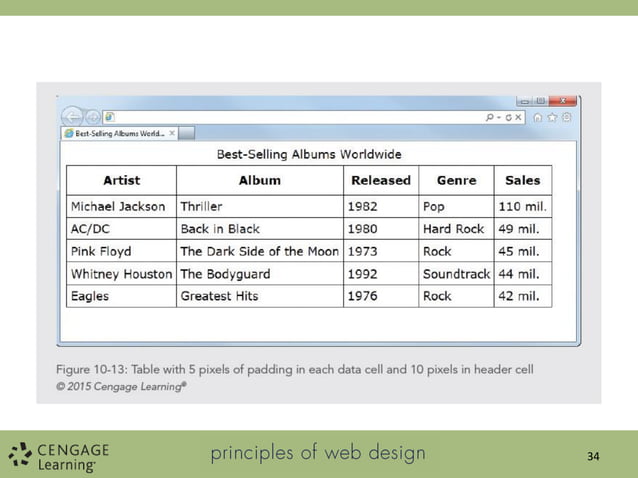The image size is (638, 478).
Task: Select the 1980 release year cell
Action: pos(381,229)
